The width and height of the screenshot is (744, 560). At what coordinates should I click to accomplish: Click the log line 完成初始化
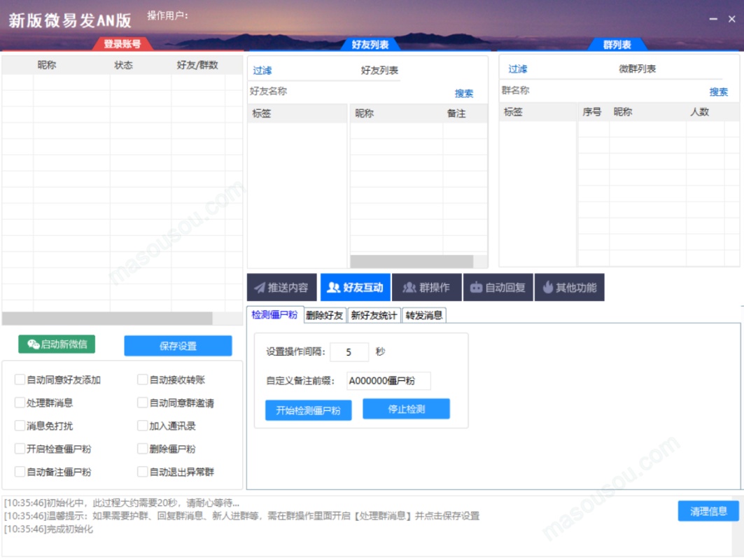click(48, 528)
